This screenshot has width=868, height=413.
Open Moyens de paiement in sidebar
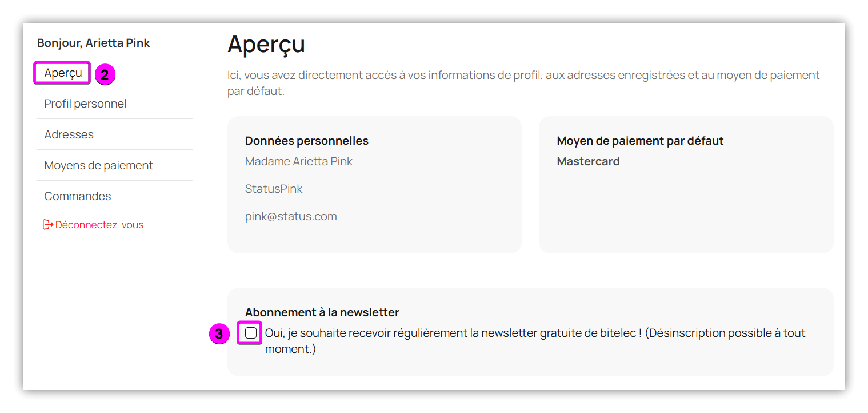[98, 165]
